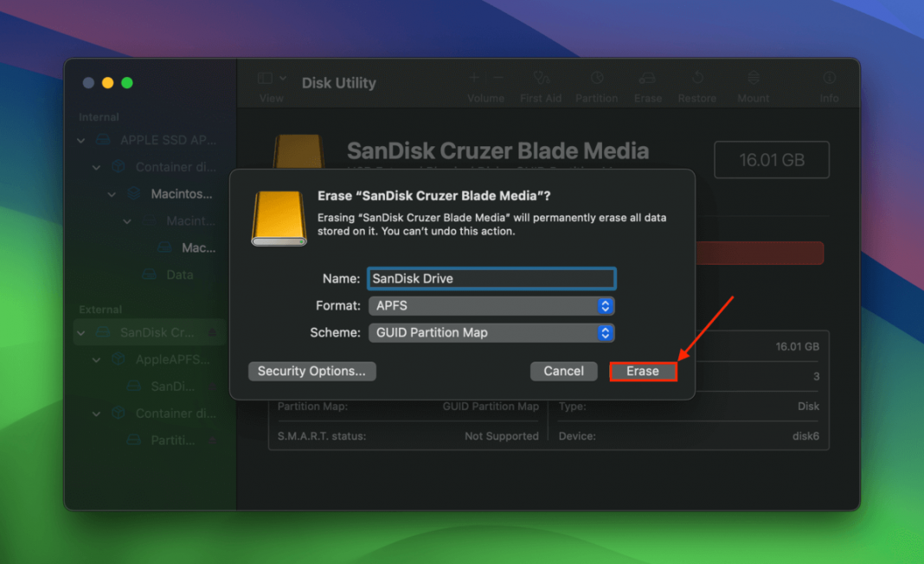Viewport: 924px width, 564px height.
Task: Open the Format APFS dropdown
Action: pyautogui.click(x=491, y=306)
